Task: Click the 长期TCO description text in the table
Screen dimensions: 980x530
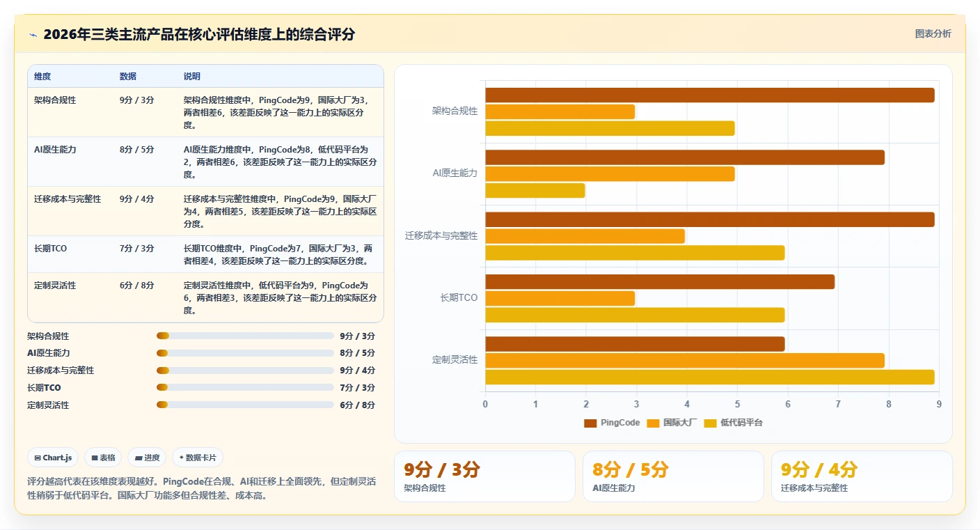Action: coord(280,255)
